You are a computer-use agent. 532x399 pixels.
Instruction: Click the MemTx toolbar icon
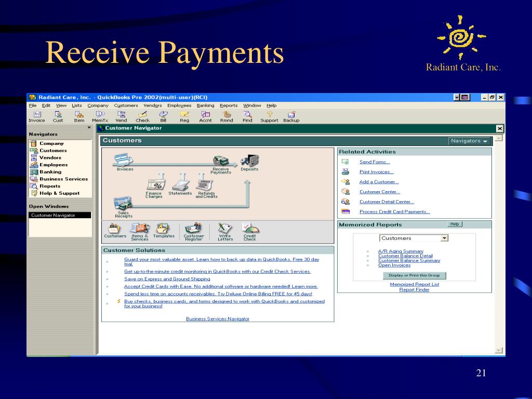100,117
